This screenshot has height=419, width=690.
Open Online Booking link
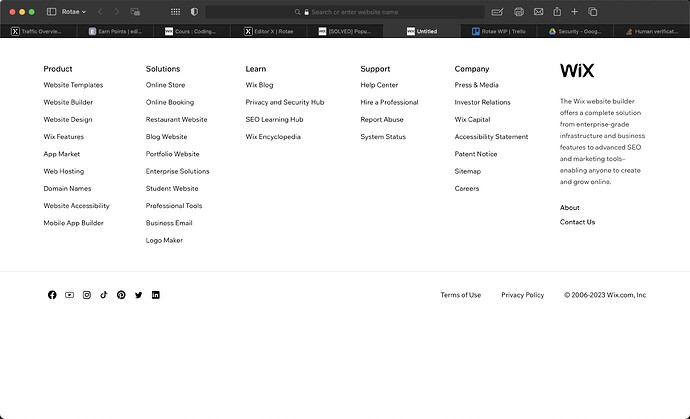[170, 102]
